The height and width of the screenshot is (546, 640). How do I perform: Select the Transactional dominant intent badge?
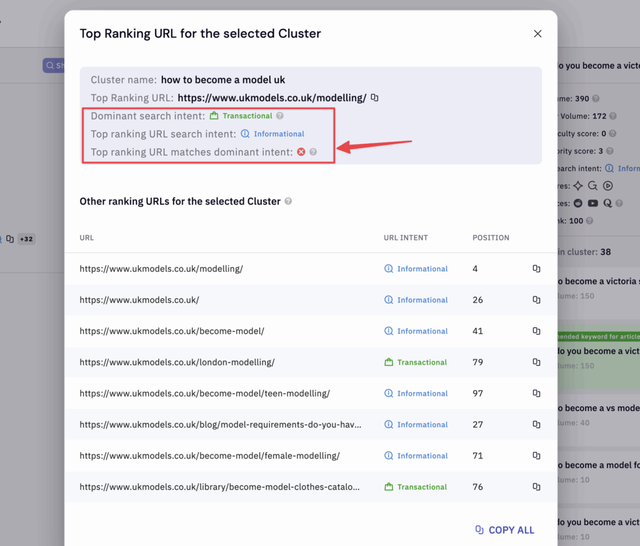(x=241, y=116)
